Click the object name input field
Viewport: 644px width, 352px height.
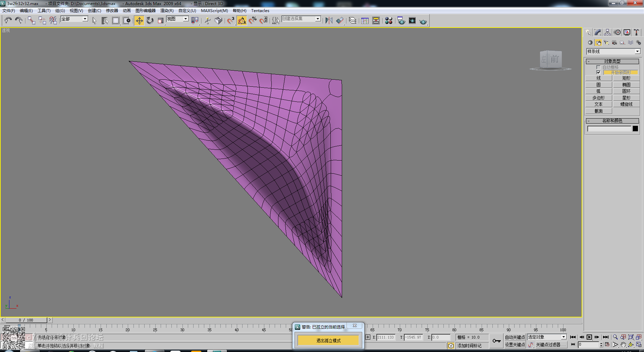point(609,129)
